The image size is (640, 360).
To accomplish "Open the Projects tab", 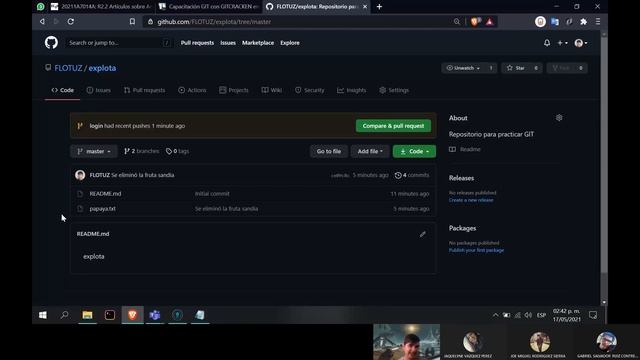I will coord(234,90).
